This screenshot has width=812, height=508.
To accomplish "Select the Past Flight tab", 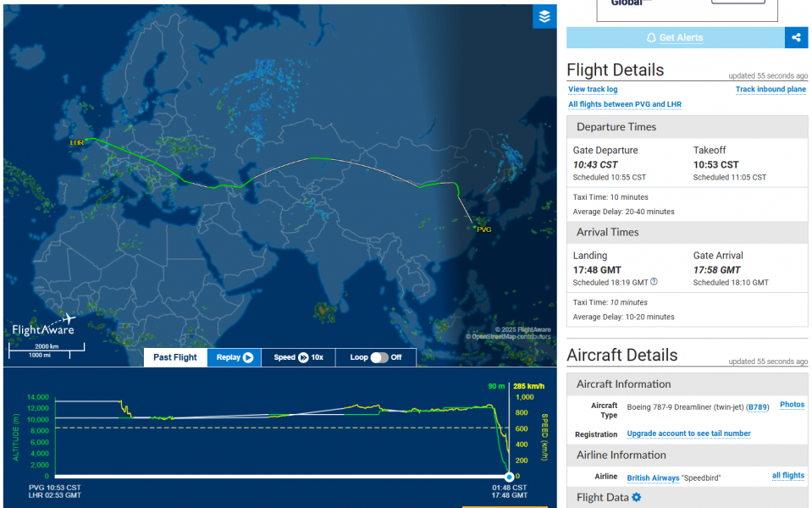I will click(175, 357).
